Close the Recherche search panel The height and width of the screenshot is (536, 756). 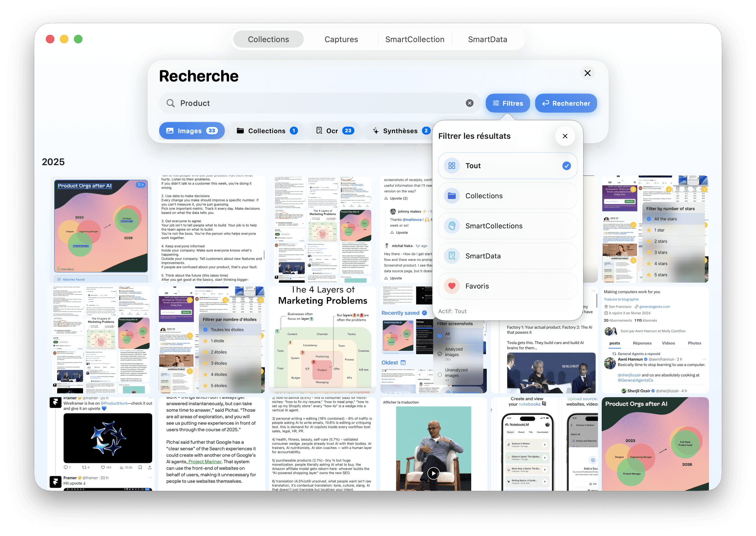(587, 73)
